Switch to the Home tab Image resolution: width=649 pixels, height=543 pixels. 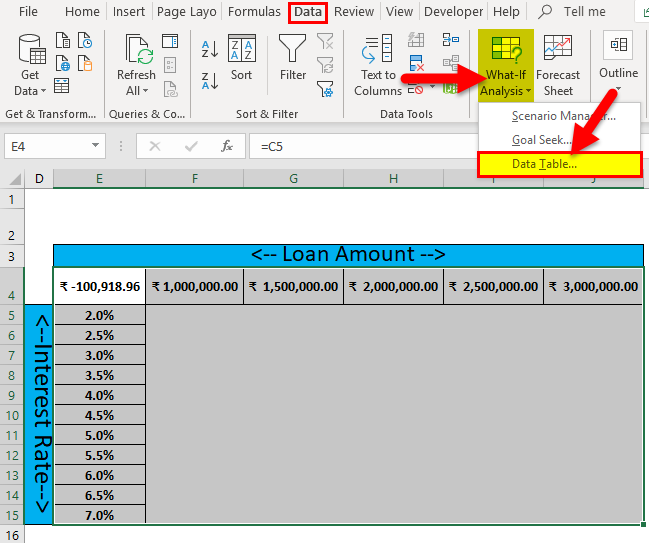(82, 12)
